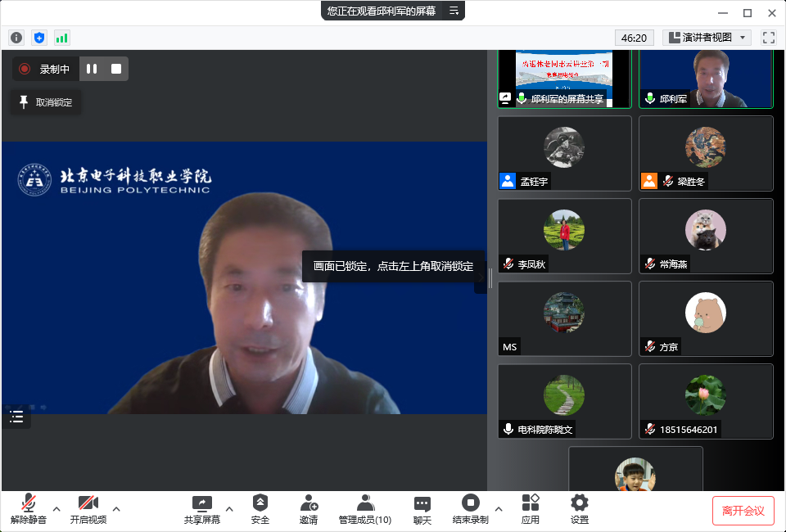
Task: Expand the video options arrow
Action: coord(116,508)
